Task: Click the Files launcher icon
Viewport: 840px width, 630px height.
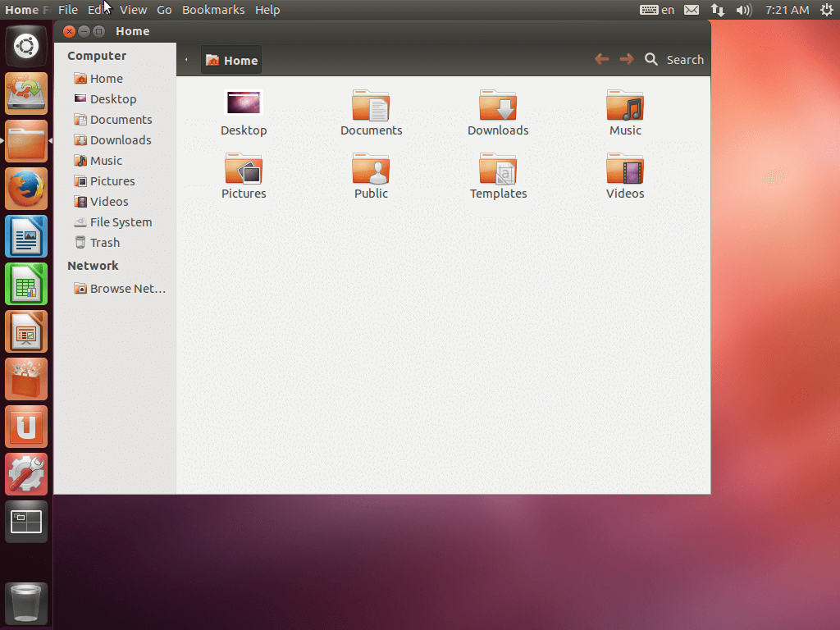Action: [26, 141]
